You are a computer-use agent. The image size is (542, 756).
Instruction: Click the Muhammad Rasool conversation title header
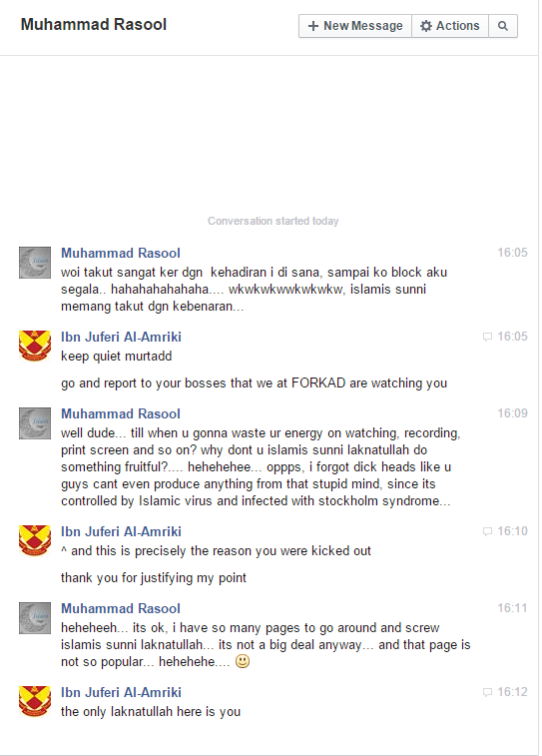(94, 25)
